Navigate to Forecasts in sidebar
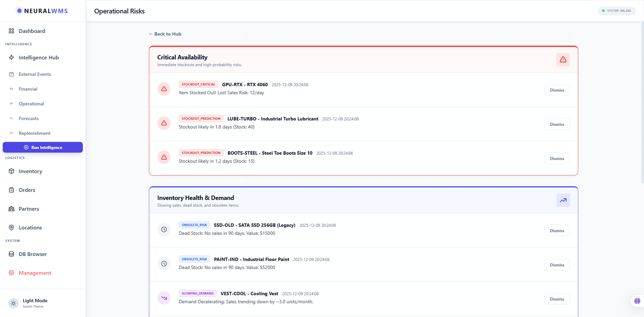The height and width of the screenshot is (317, 644). pyautogui.click(x=29, y=118)
